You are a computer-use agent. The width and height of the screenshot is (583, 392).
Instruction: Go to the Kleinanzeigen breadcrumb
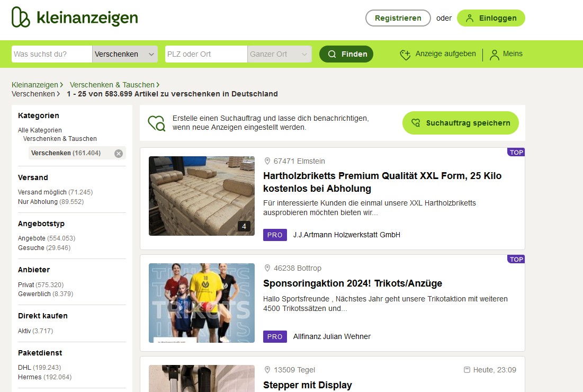(x=35, y=85)
